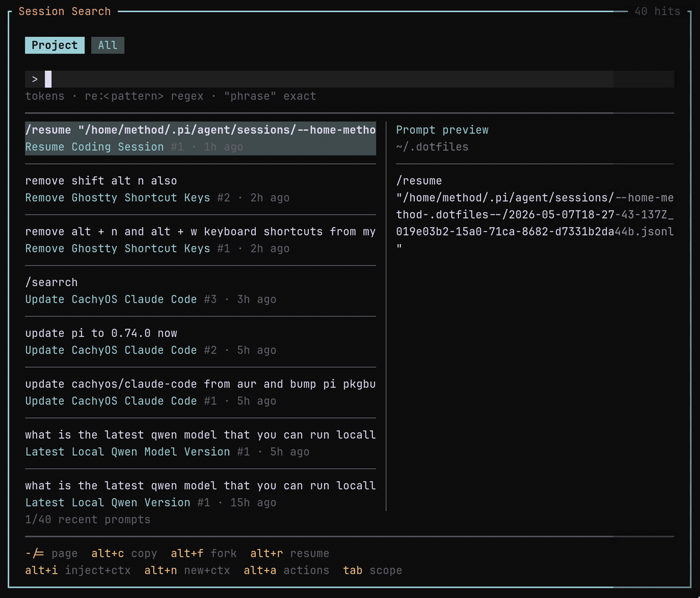The width and height of the screenshot is (700, 598).
Task: Select 'remove alt + n and alt + w' prompt
Action: tap(200, 232)
